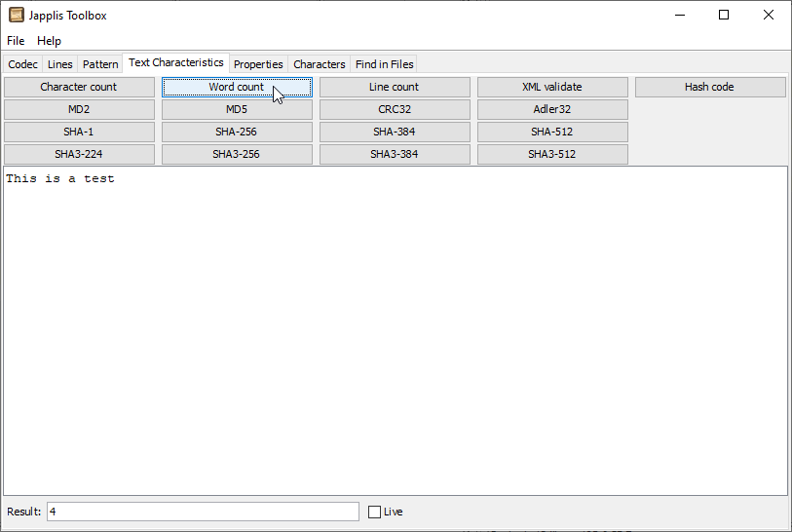
Task: Calculate the MD5 hash
Action: coord(237,109)
